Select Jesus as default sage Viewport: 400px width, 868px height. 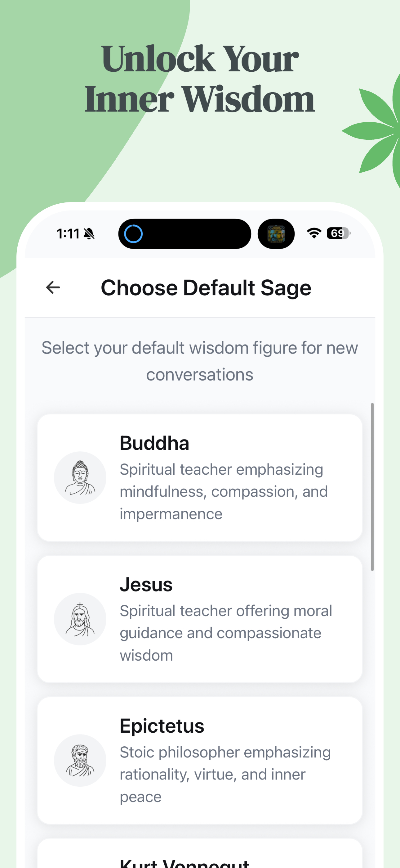(200, 619)
